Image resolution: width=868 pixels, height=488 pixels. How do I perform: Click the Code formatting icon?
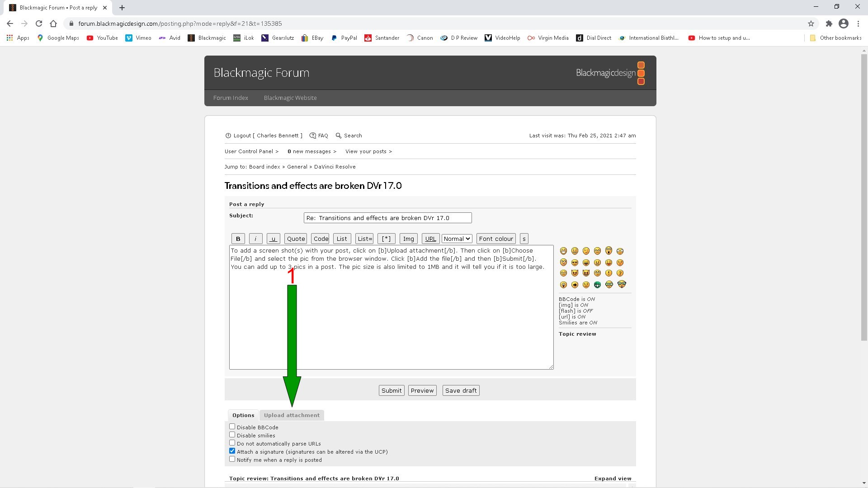[x=321, y=238]
